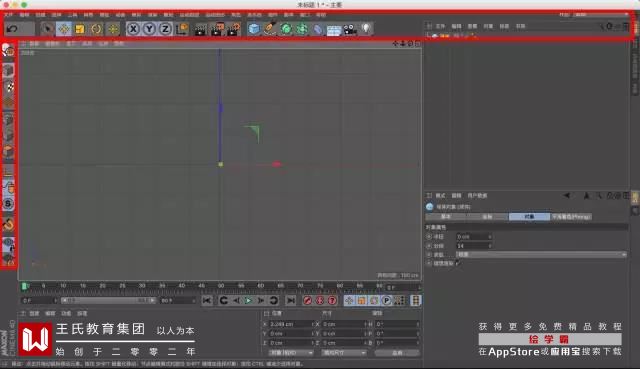Click Make Editable icon in left palette
This screenshot has height=369, width=640.
click(8, 51)
